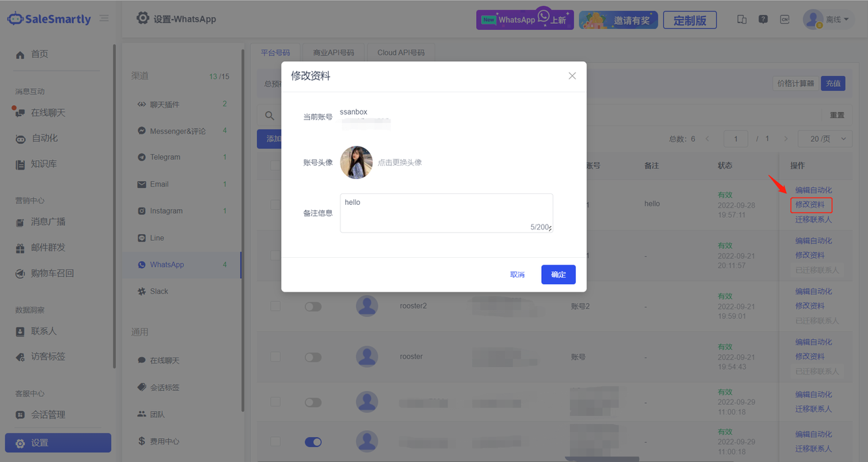This screenshot has height=462, width=868.
Task: Close the 修改资料 dialog
Action: [x=572, y=76]
